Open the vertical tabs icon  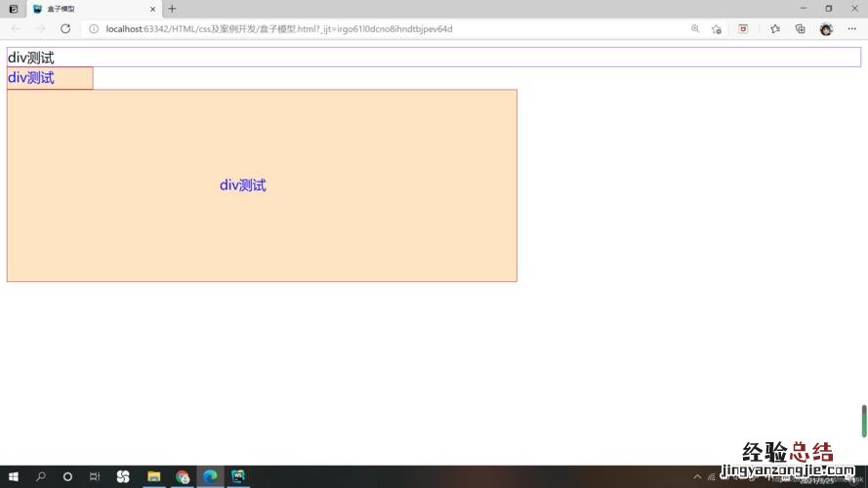[14, 9]
